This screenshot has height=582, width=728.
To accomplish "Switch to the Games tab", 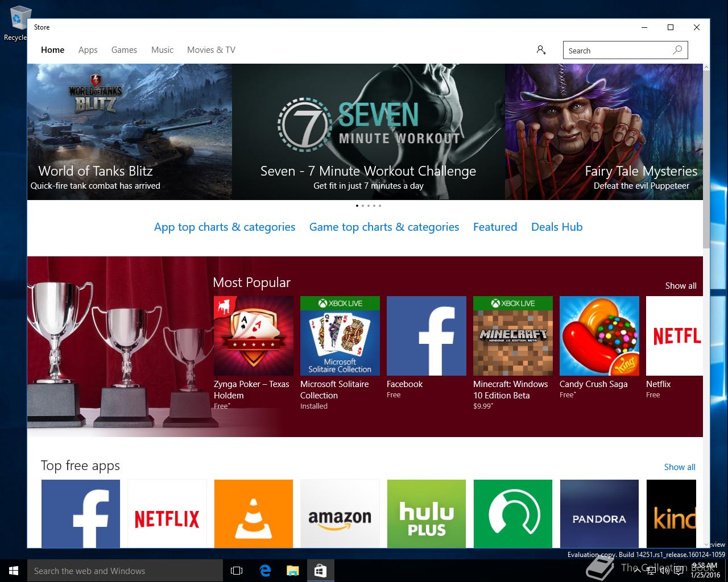I will tap(124, 50).
